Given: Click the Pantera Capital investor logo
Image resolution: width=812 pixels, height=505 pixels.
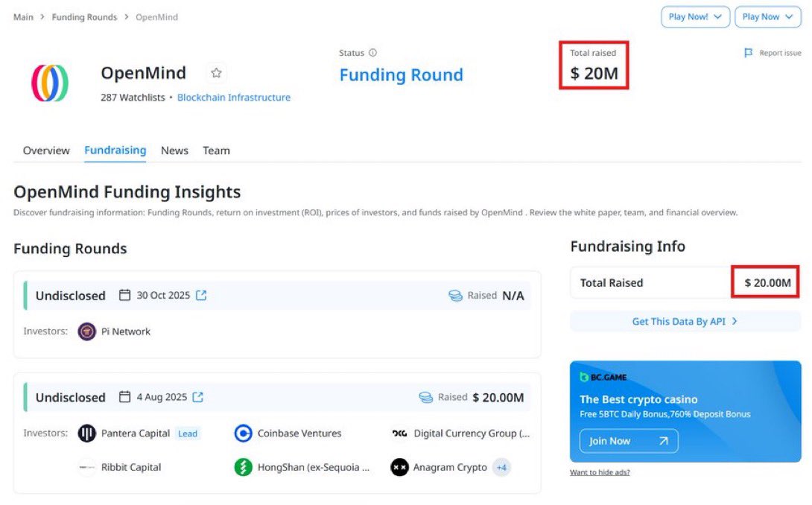Looking at the screenshot, I should point(87,433).
